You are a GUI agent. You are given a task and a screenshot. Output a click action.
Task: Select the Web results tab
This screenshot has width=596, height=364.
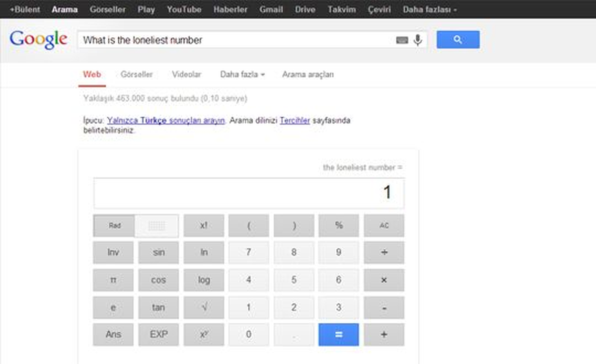92,74
